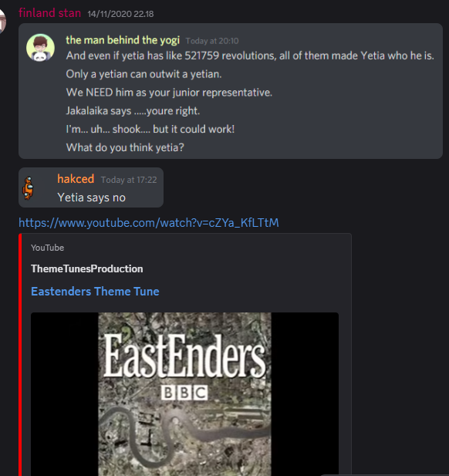Open the YouTube watch URL link
Screen dimensions: 449x476
click(149, 223)
